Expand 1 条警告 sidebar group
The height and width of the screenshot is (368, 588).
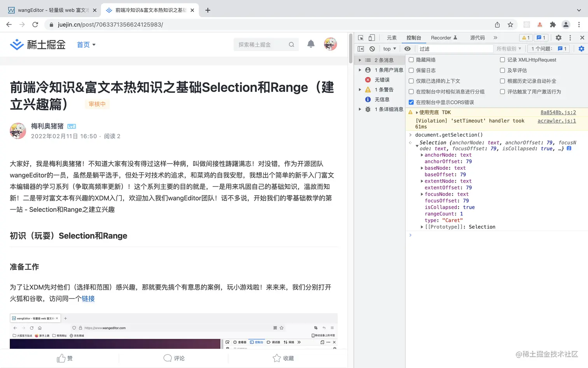click(x=360, y=90)
